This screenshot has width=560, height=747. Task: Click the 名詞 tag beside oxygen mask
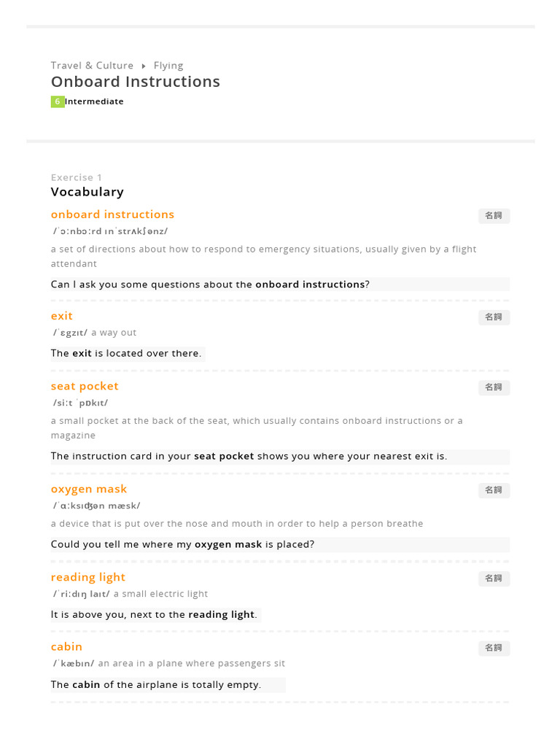(494, 490)
